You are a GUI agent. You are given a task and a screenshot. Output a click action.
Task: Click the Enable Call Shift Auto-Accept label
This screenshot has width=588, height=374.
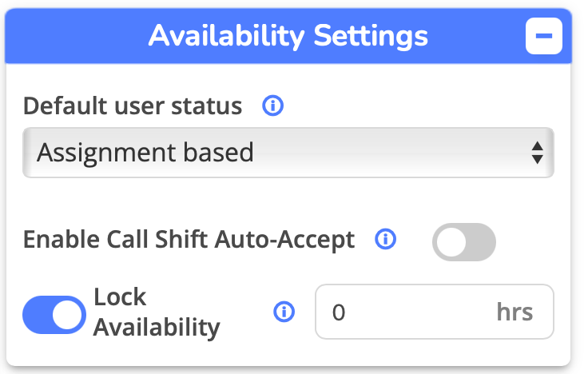tap(189, 239)
